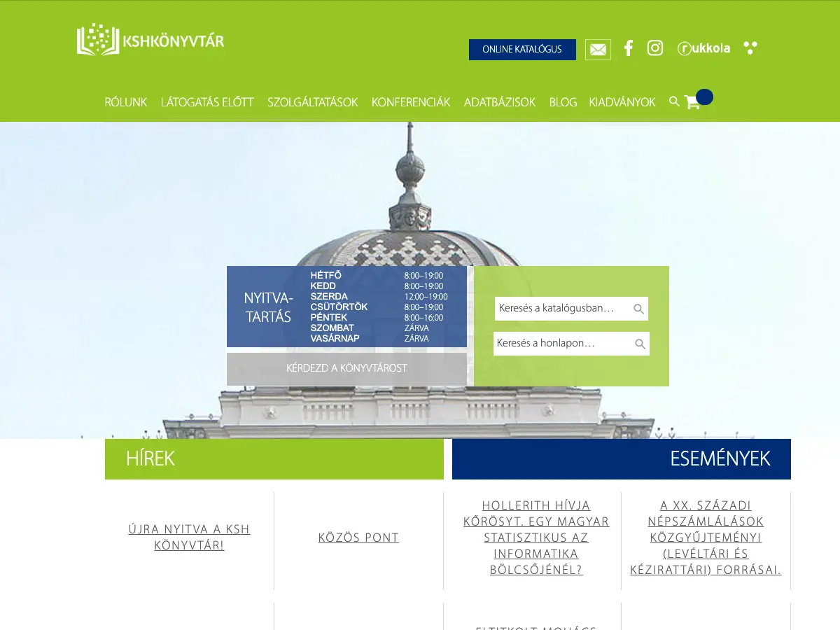
Task: Click the website search magnifier icon
Action: 640,344
